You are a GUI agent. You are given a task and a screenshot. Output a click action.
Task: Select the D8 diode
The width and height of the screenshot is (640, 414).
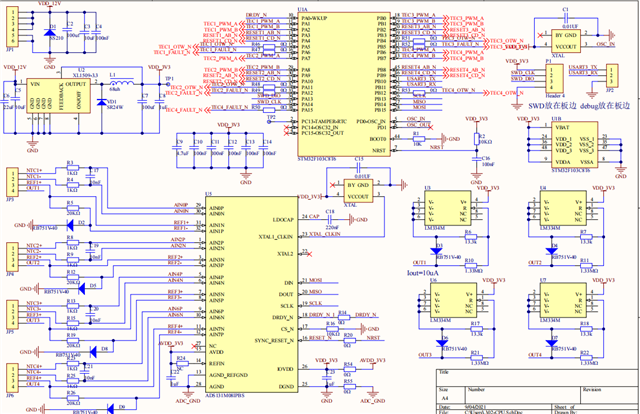point(93,352)
